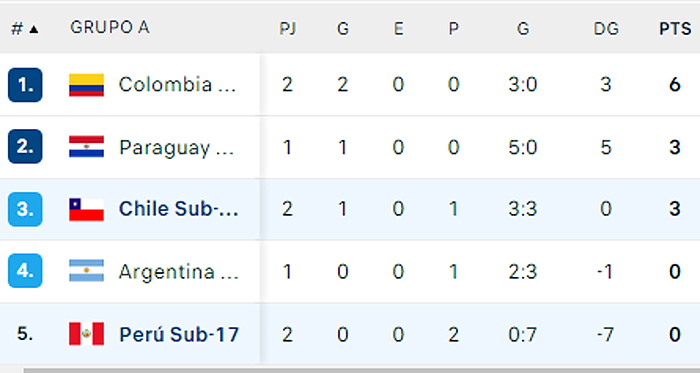Click the horizontal scrollbar under the table

pyautogui.click(x=362, y=370)
